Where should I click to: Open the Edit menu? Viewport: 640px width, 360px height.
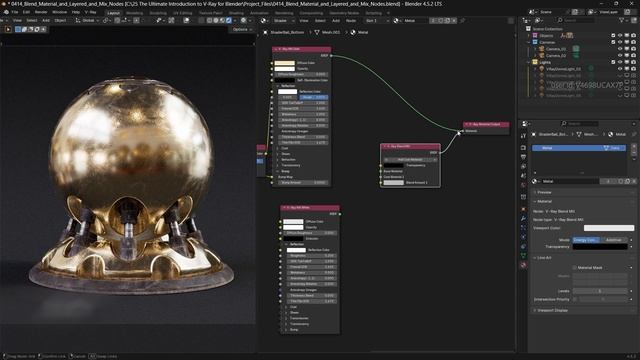click(x=26, y=12)
